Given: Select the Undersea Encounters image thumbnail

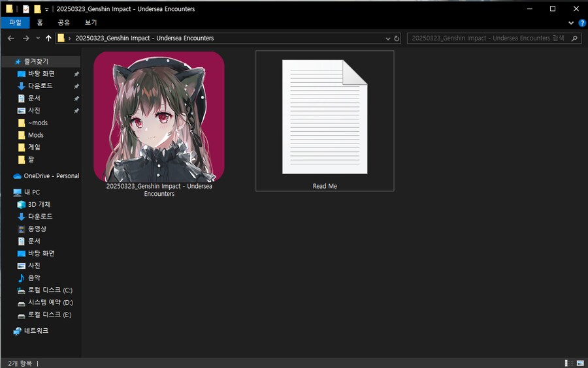Looking at the screenshot, I should tap(159, 117).
